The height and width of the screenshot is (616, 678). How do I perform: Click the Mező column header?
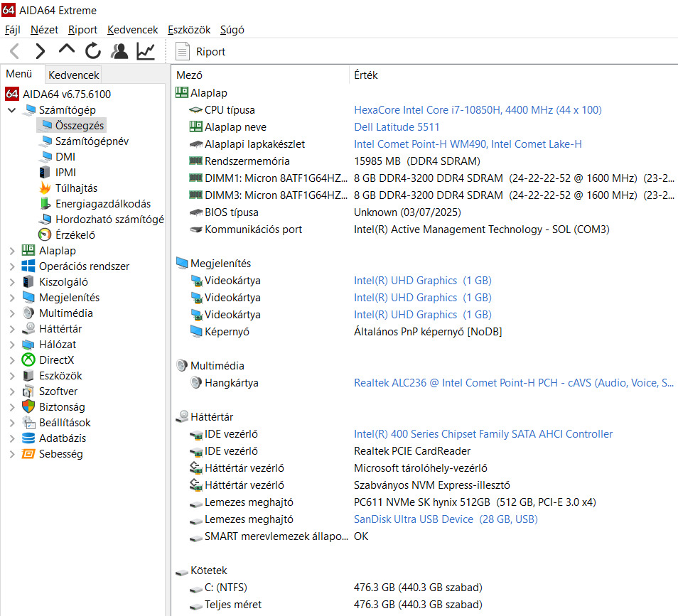pos(260,75)
